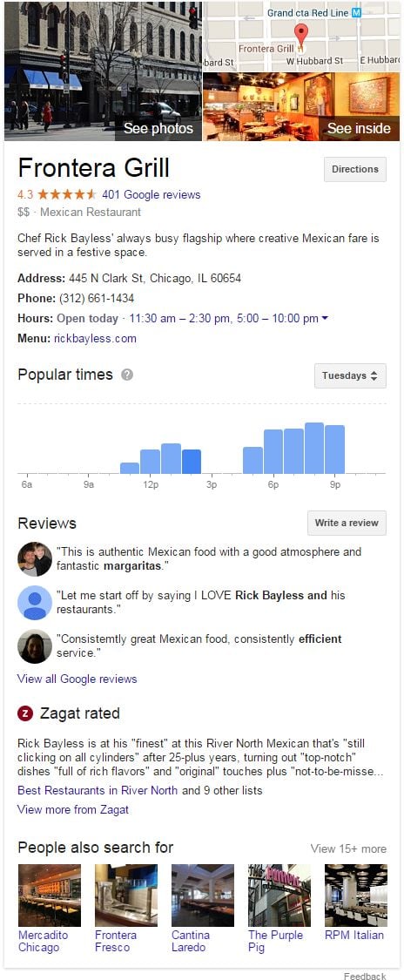The height and width of the screenshot is (980, 404).
Task: Open Best Restaurants in River North link
Action: [x=98, y=790]
